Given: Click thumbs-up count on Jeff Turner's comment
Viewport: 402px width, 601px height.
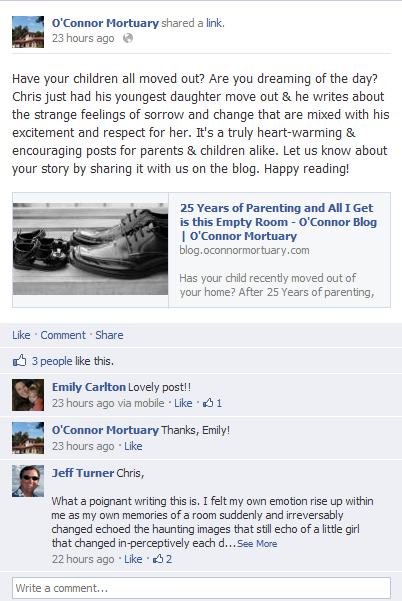Looking at the screenshot, I should [162, 559].
